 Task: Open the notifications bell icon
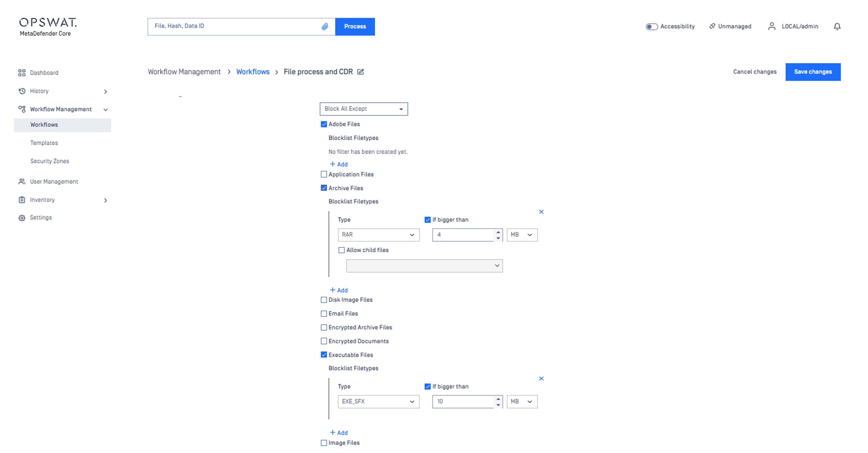click(x=837, y=26)
